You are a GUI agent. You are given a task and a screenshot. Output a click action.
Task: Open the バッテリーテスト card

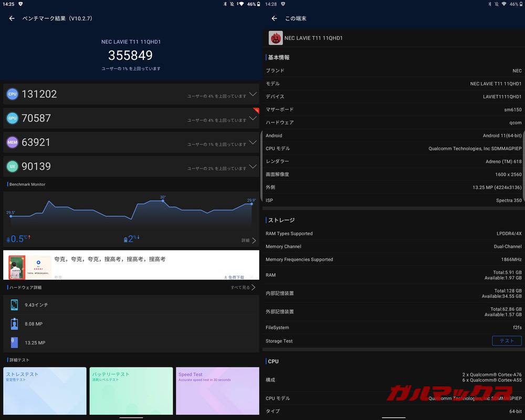point(131,391)
